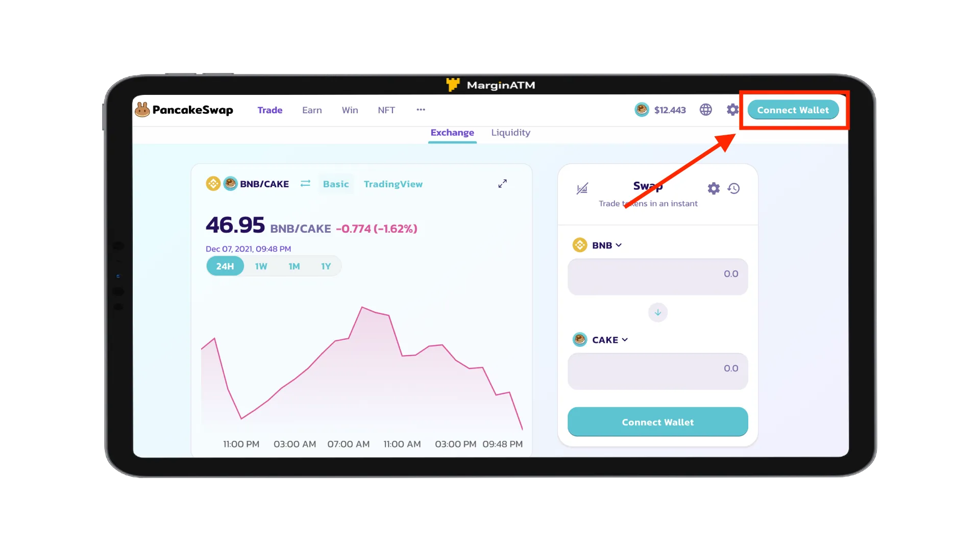Select the 24H chart timeframe toggle
Screen dimensions: 980x551
(x=225, y=266)
